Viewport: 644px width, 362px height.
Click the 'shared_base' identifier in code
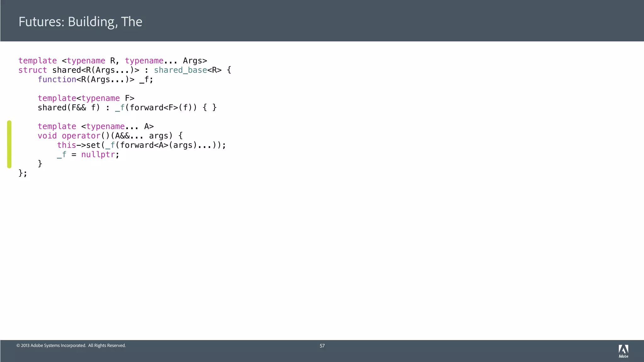click(180, 70)
